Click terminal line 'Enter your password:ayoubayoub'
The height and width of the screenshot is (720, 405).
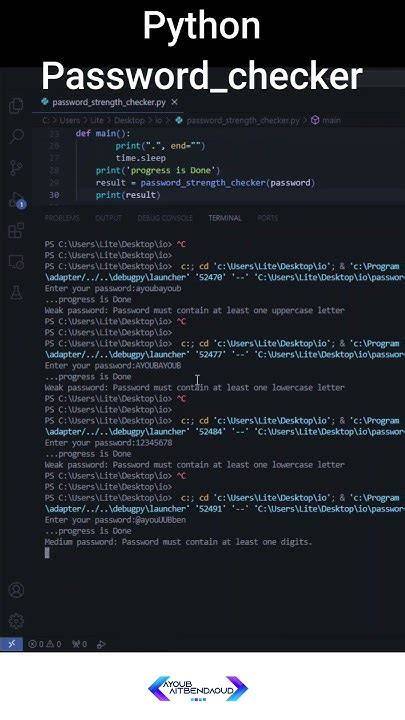tap(113, 288)
